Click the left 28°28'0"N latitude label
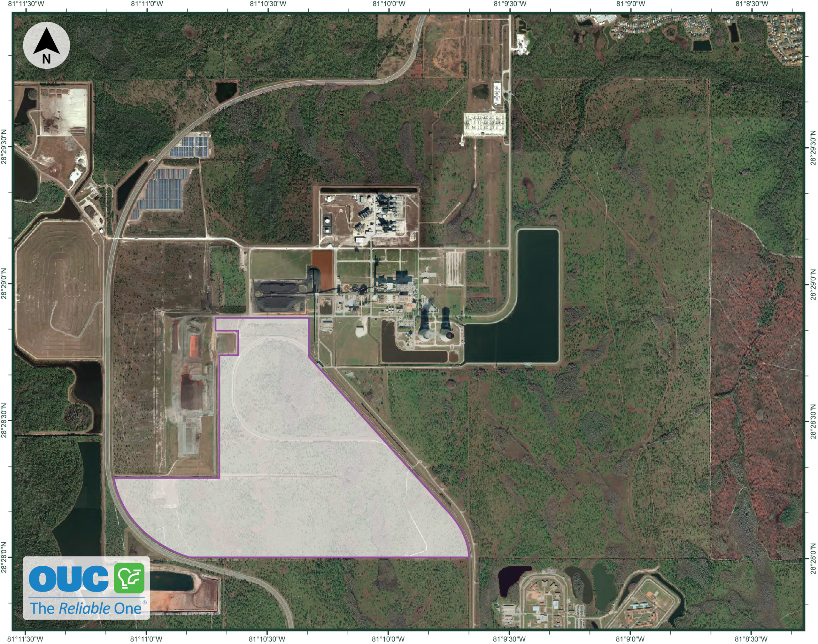 point(4,557)
